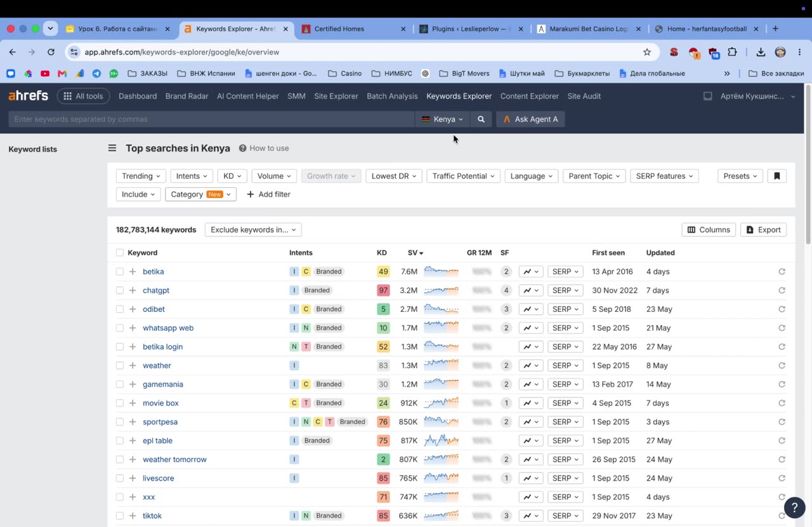812x527 pixels.
Task: Open the Kenya country dropdown
Action: tap(443, 119)
